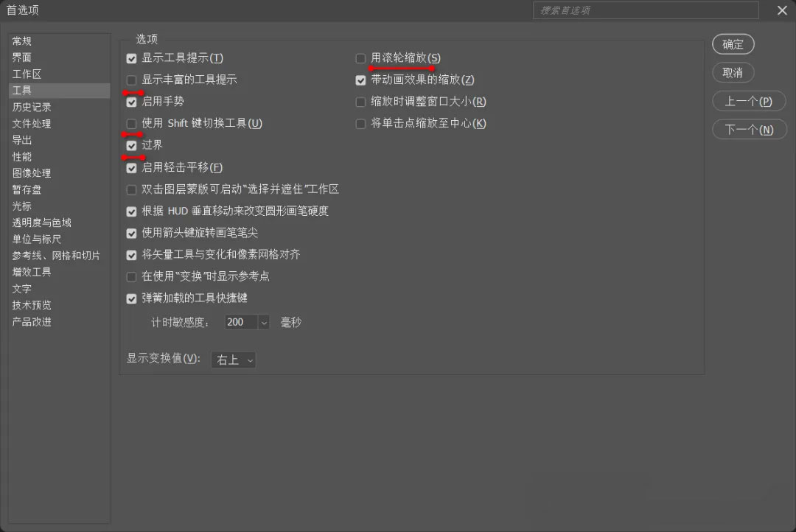Image resolution: width=796 pixels, height=532 pixels.
Task: Toggle the 过界 checkbox
Action: 131,146
